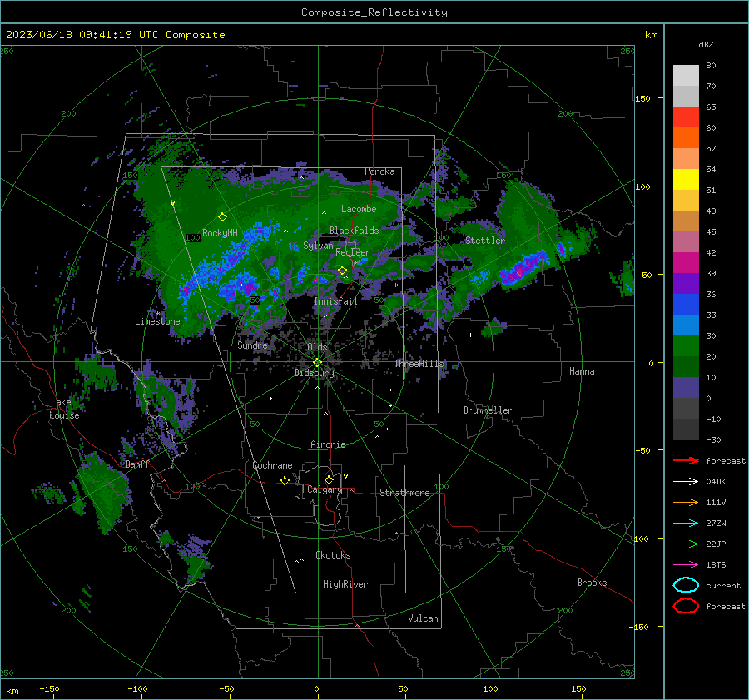Click the Lacombe city label

359,209
